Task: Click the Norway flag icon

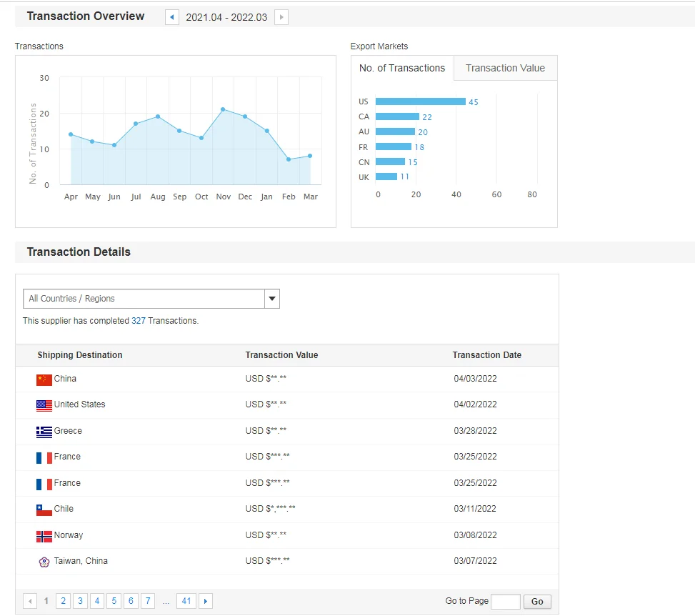Action: point(44,536)
